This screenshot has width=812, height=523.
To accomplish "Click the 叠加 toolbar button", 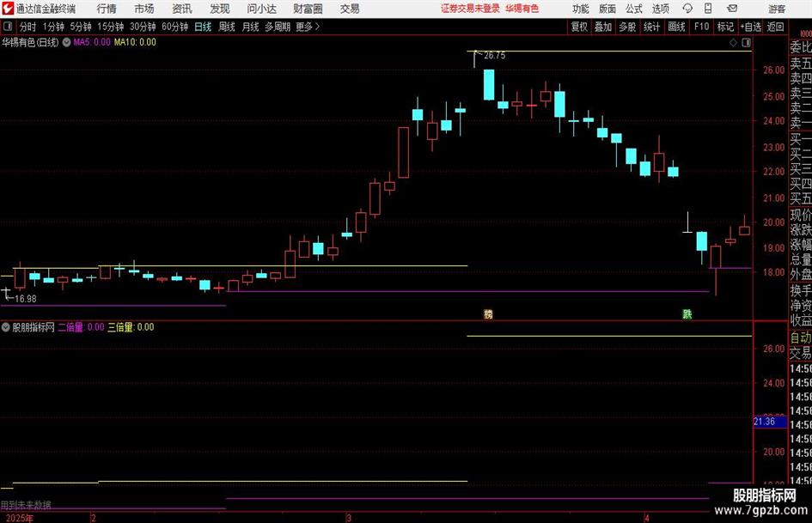I will point(603,27).
